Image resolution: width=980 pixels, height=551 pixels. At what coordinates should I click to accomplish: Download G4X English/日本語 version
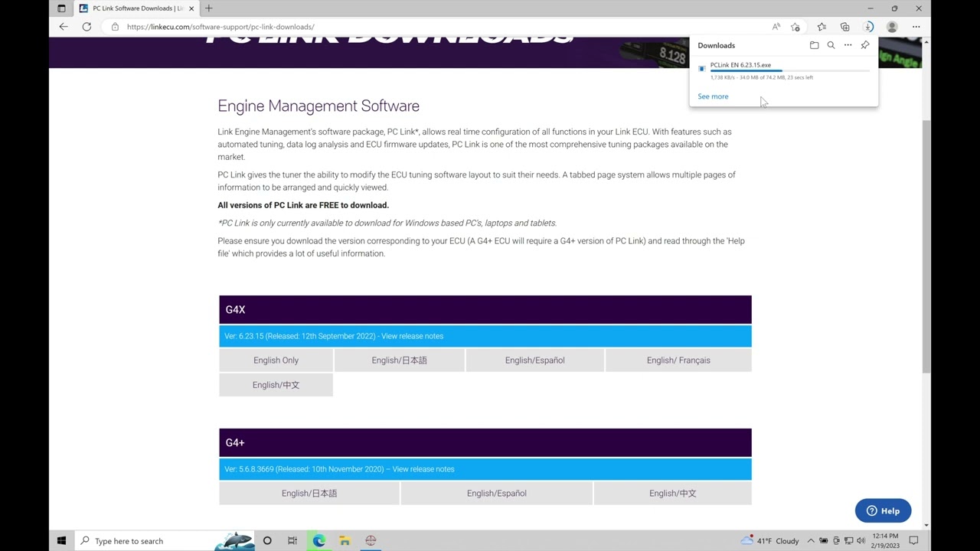pyautogui.click(x=399, y=360)
